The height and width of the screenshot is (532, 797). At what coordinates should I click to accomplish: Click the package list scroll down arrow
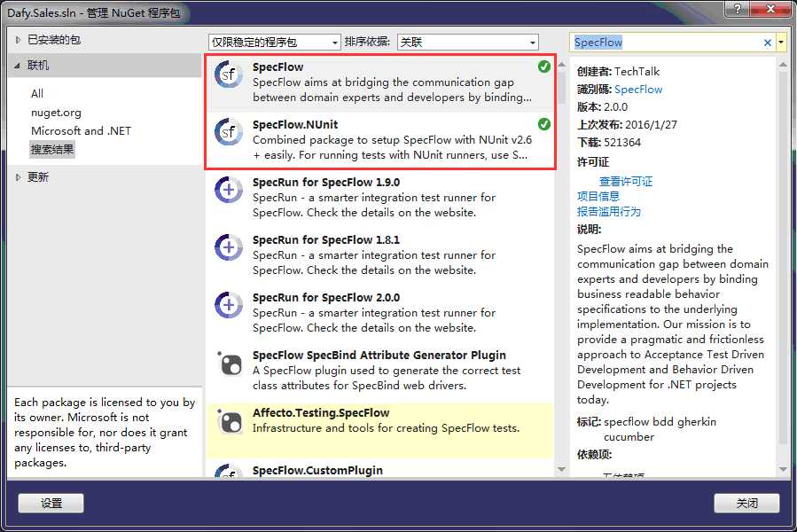(x=562, y=469)
